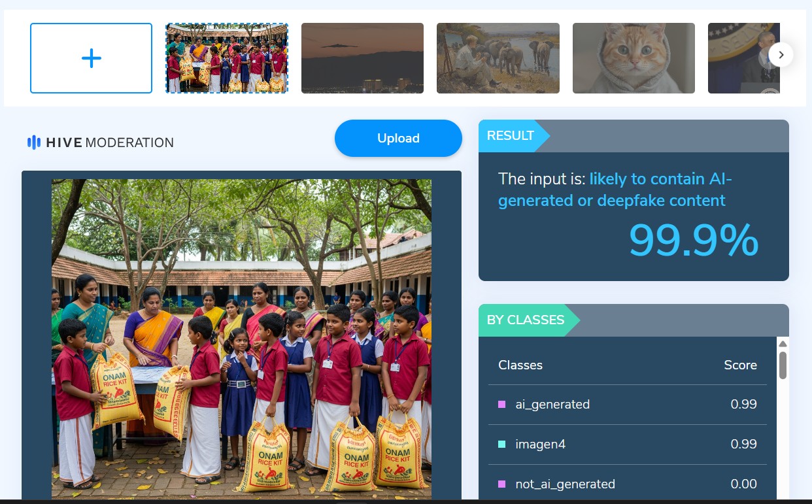
Task: Select the sunset mountain skyline thumbnail
Action: click(362, 58)
